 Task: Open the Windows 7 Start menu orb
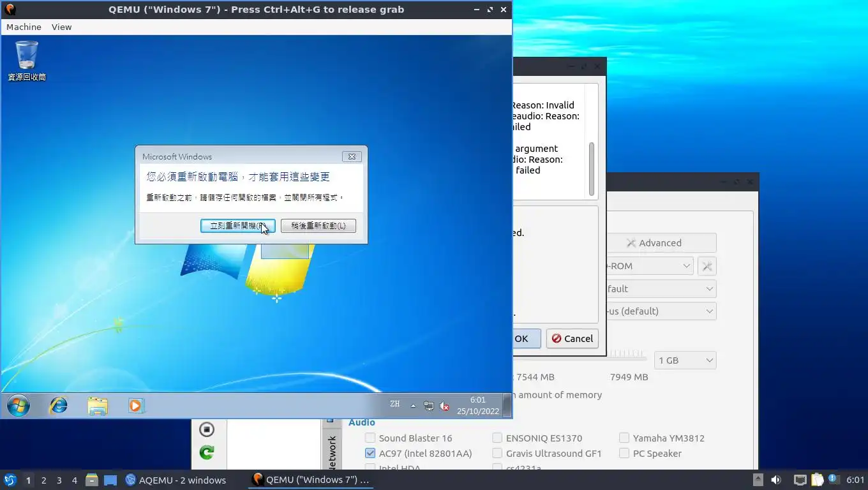19,405
